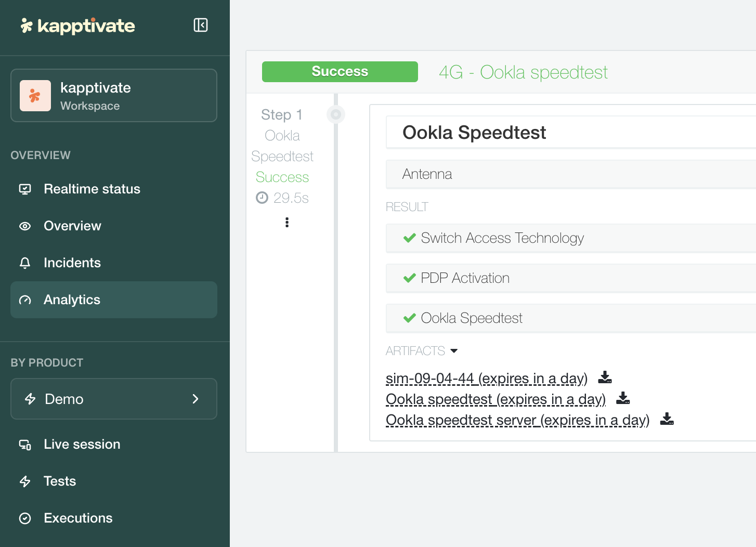Image resolution: width=756 pixels, height=547 pixels.
Task: Click the RESULT section label
Action: [407, 207]
